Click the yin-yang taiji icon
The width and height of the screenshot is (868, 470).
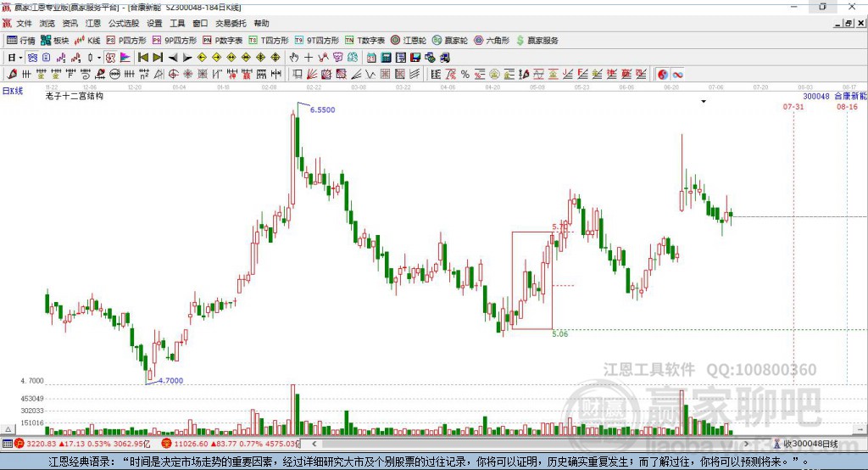pos(663,75)
